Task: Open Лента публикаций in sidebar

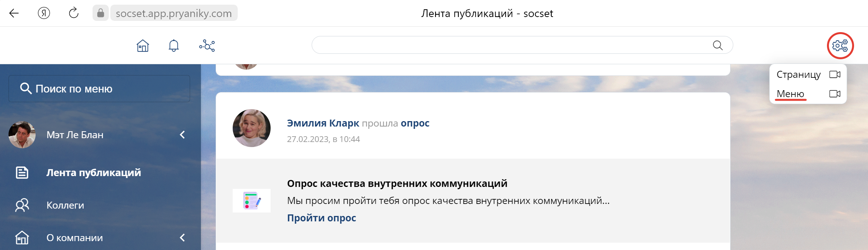Action: pyautogui.click(x=93, y=173)
